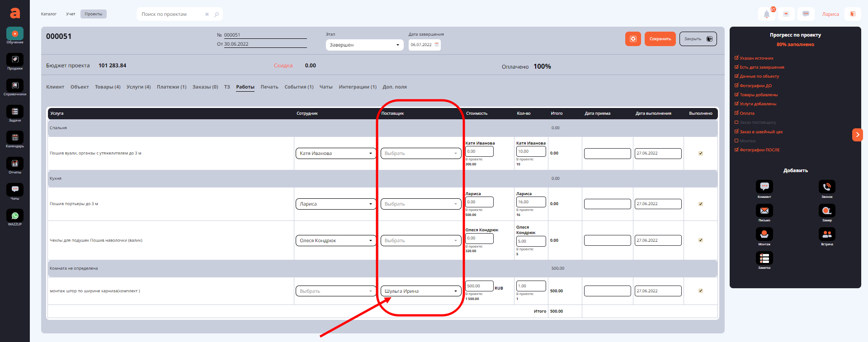Click the Поиск по проектам search field

tap(172, 14)
